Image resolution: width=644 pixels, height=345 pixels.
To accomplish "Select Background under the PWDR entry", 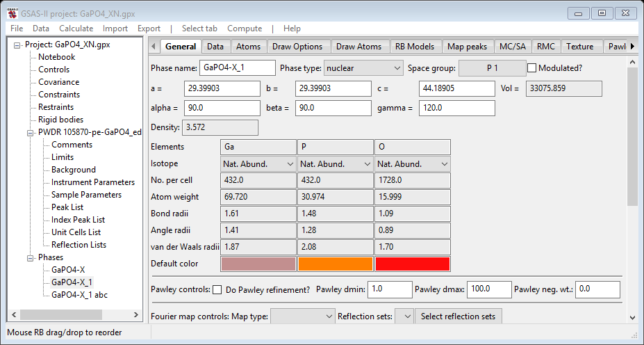I will (x=74, y=170).
